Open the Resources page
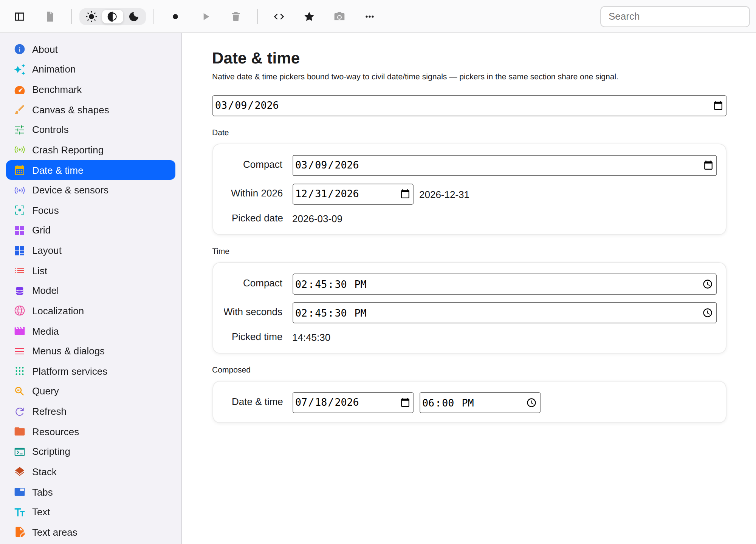Viewport: 756px width, 544px height. [x=91, y=432]
